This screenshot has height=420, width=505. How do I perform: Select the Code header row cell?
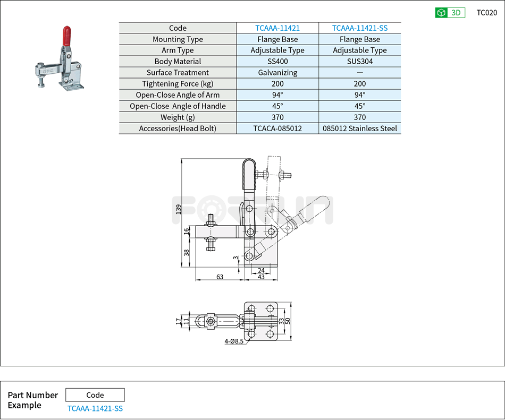click(178, 28)
